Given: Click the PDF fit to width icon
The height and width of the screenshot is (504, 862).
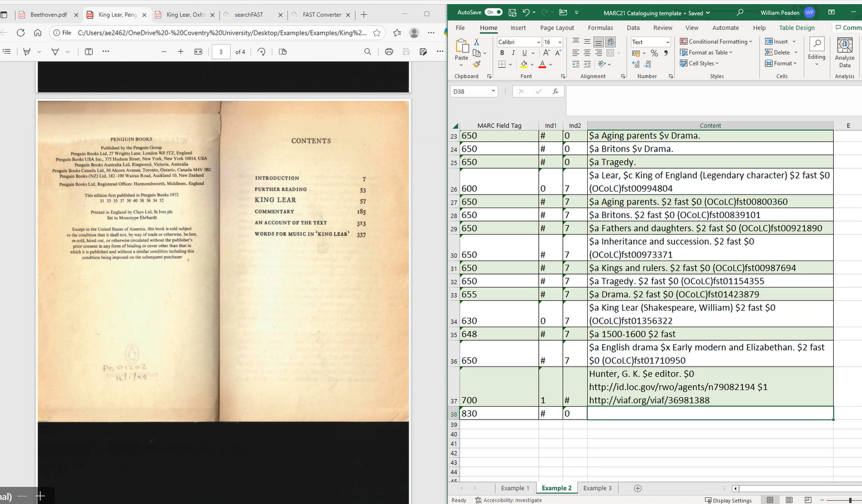Looking at the screenshot, I should click(x=198, y=52).
